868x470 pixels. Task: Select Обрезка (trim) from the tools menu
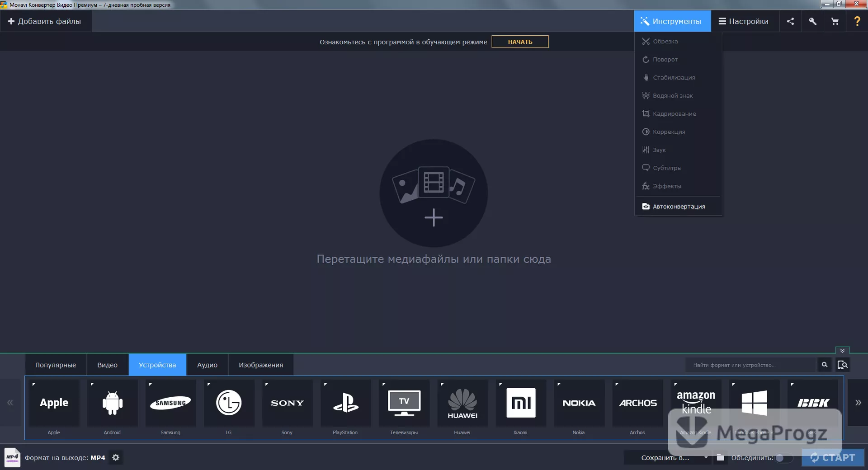point(678,41)
